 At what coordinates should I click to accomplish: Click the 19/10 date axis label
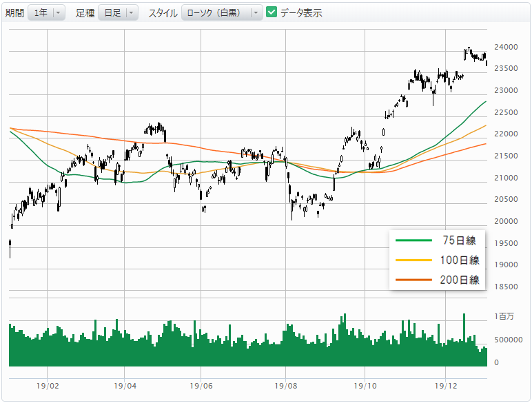(x=365, y=386)
